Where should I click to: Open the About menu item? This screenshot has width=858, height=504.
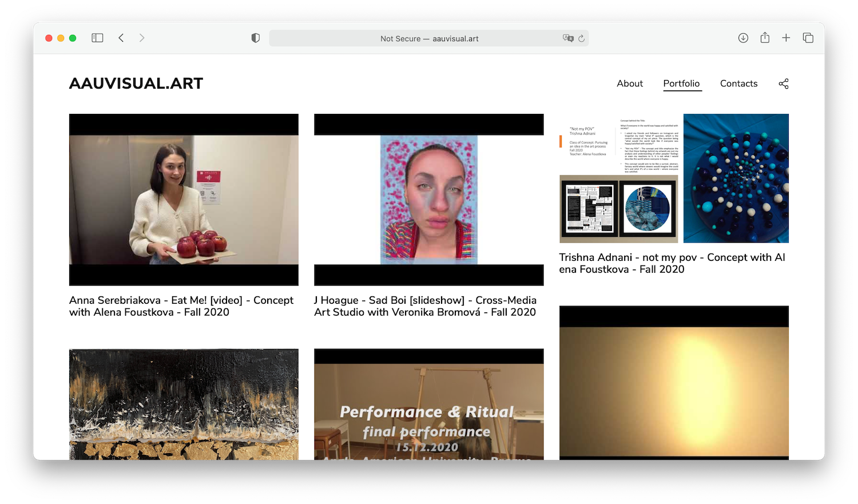630,84
